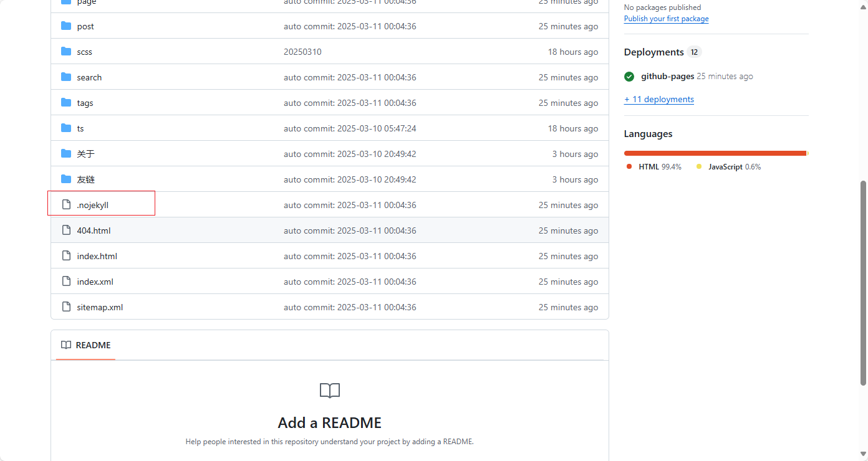Image resolution: width=868 pixels, height=461 pixels.
Task: Click the page vertical scrollbar thumb
Action: 864,283
